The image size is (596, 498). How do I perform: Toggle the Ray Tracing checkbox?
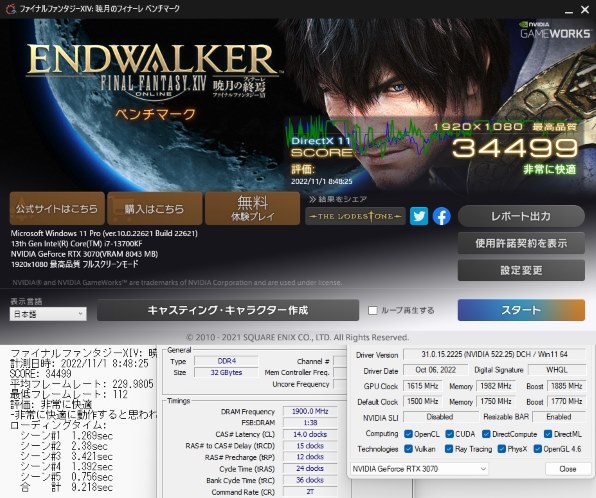point(449,449)
